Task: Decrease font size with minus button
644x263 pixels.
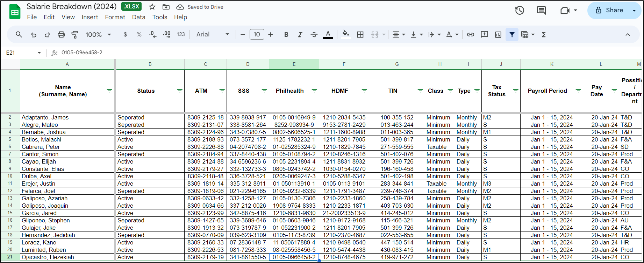Action: pyautogui.click(x=243, y=34)
